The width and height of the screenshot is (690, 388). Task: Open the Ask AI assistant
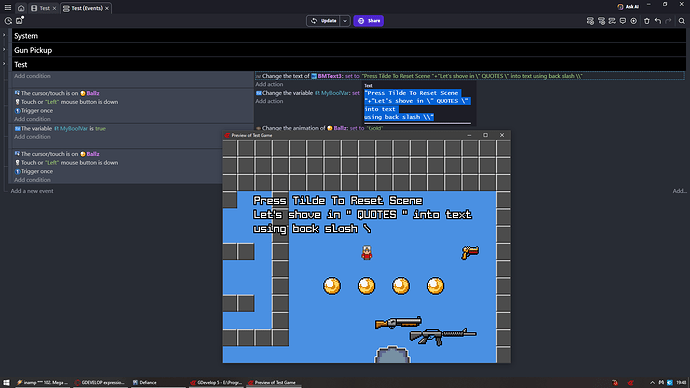628,7
